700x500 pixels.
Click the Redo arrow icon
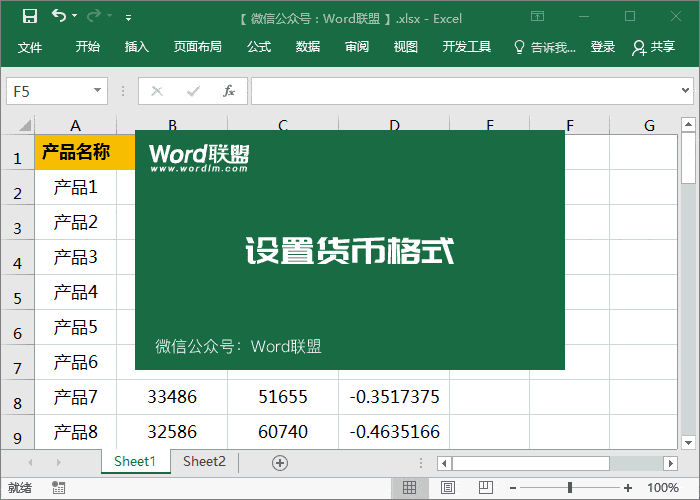pyautogui.click(x=93, y=16)
